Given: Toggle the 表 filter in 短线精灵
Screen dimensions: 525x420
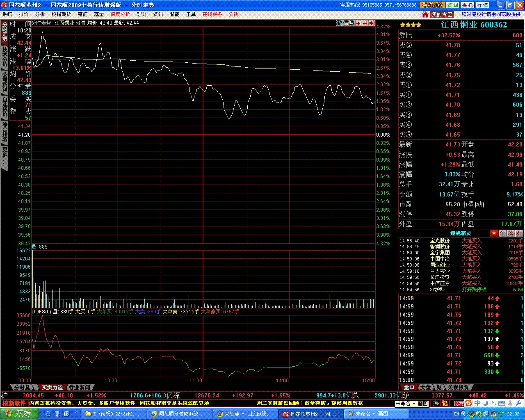Looking at the screenshot, I should coord(519,233).
